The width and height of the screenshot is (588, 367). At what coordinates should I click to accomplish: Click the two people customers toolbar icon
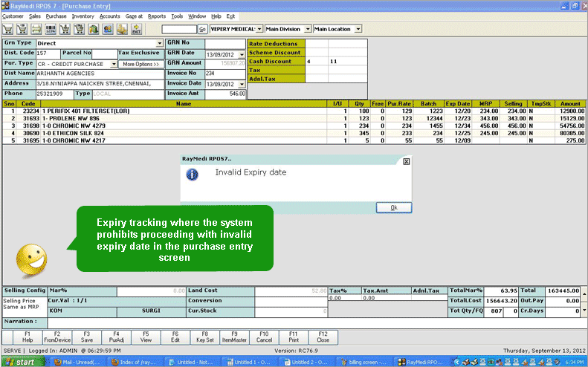tap(108, 29)
